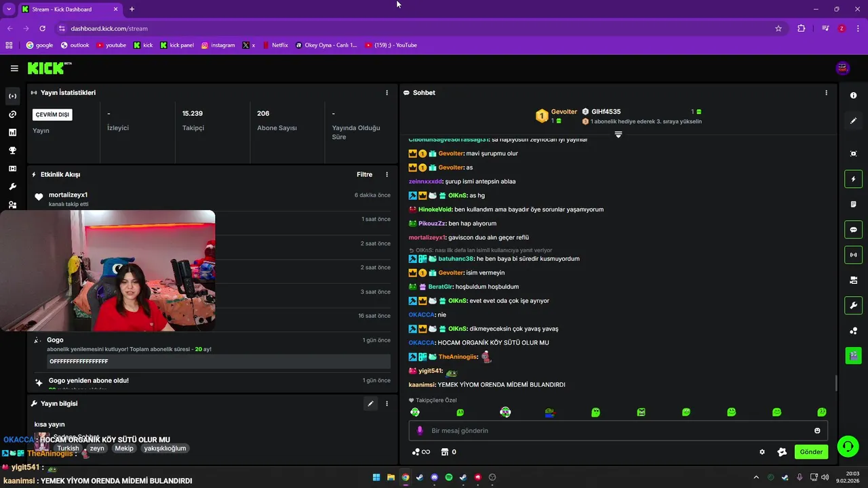
Task: Open the Stream - Kick Dashboard browser tab
Action: click(69, 9)
